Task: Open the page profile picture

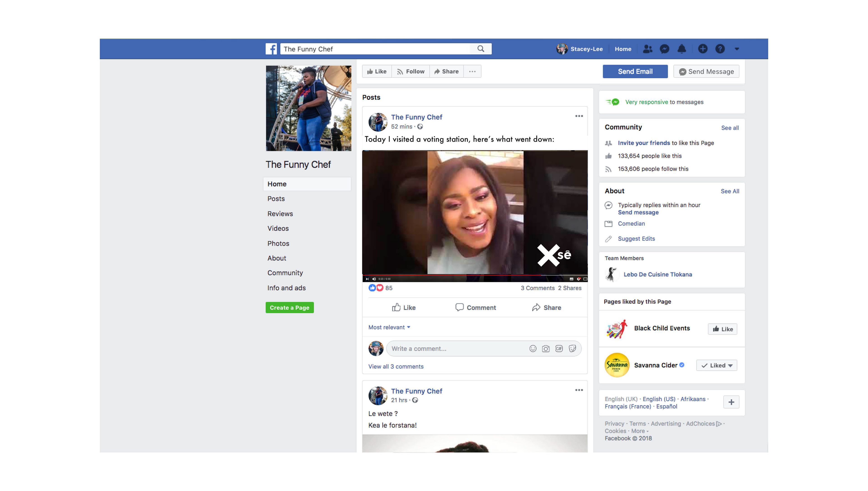Action: (x=309, y=108)
